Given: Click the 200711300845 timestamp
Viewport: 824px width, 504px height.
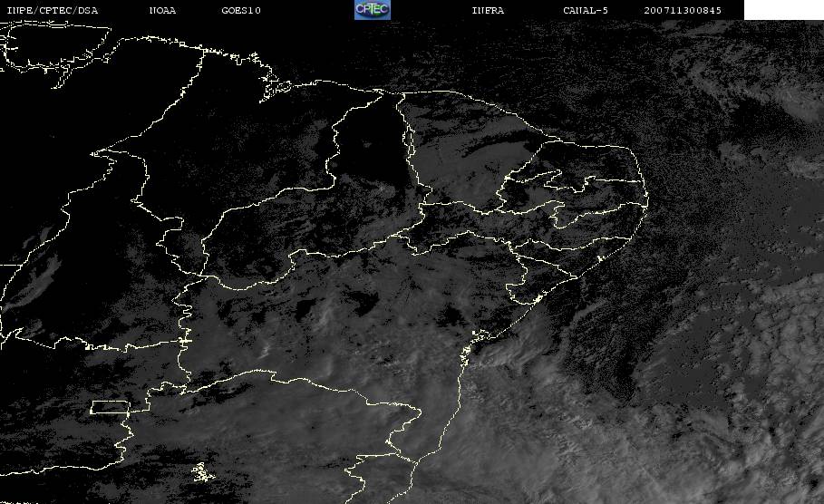Looking at the screenshot, I should tap(683, 10).
